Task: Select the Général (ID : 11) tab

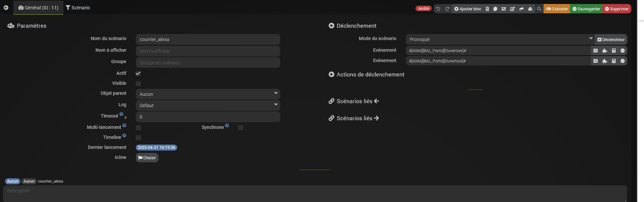Action: [38, 8]
